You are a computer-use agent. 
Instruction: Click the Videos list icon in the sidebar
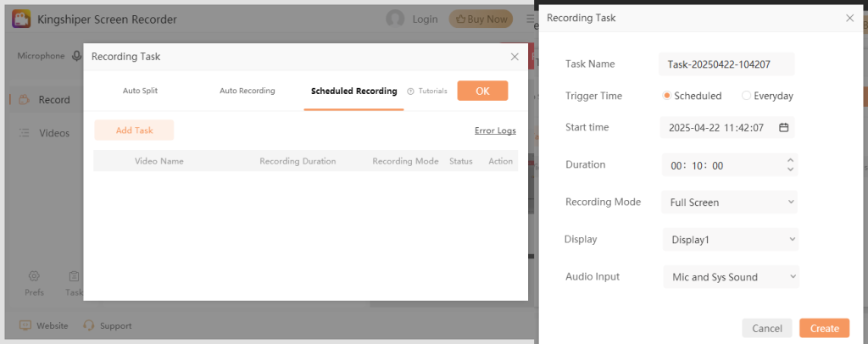[24, 133]
